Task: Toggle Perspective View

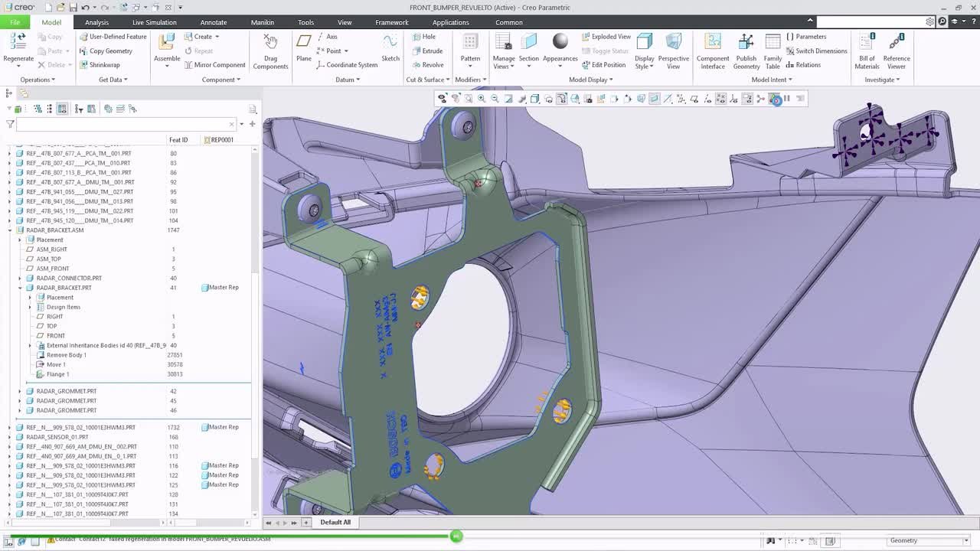Action: pos(673,51)
